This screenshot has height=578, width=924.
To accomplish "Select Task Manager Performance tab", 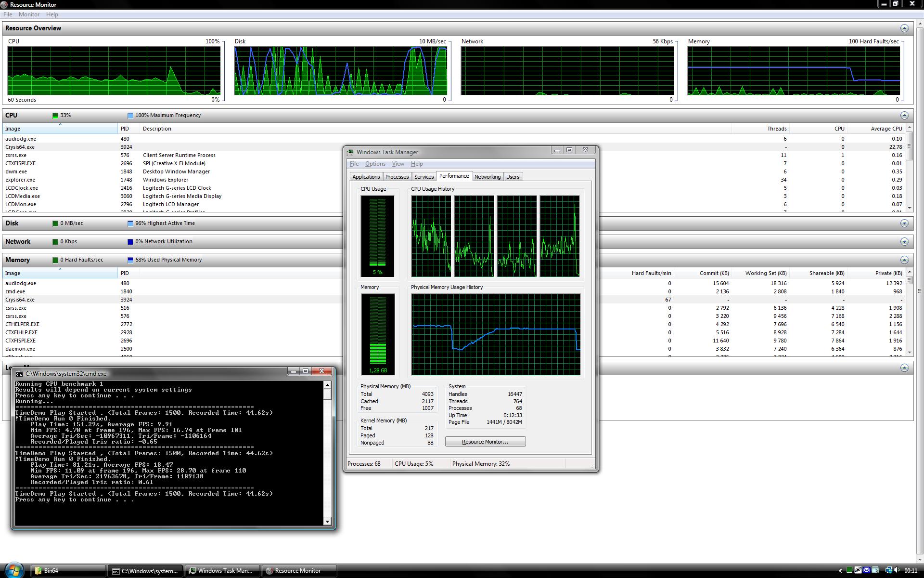I will [454, 176].
